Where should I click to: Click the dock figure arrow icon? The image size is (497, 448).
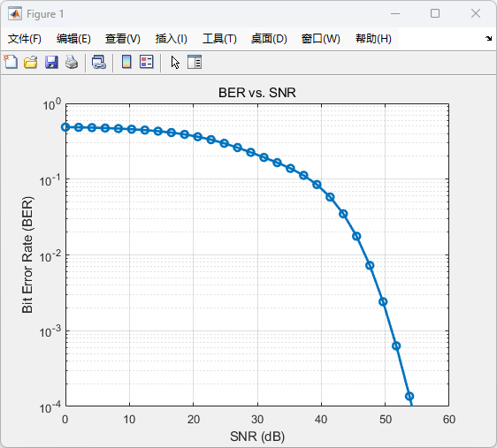point(488,38)
